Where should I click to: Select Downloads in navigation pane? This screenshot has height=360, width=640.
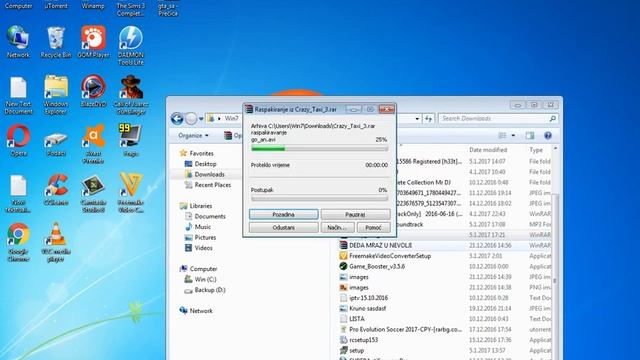pyautogui.click(x=209, y=174)
